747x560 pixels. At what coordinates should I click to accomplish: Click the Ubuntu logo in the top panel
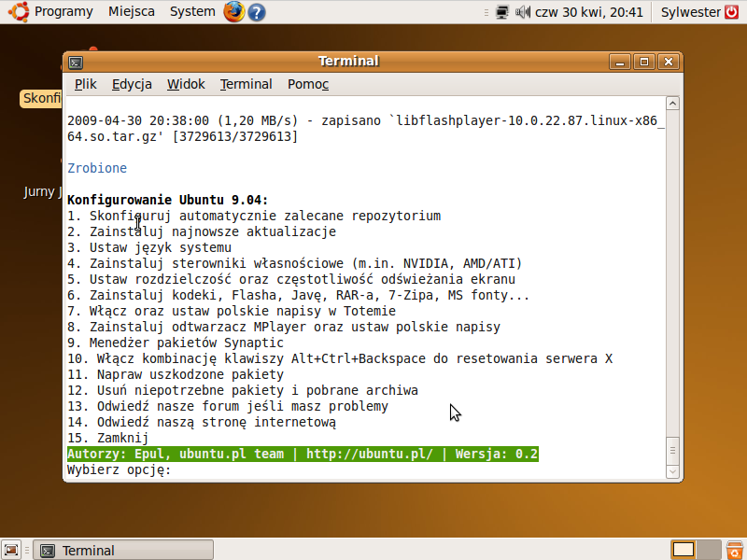click(19, 11)
